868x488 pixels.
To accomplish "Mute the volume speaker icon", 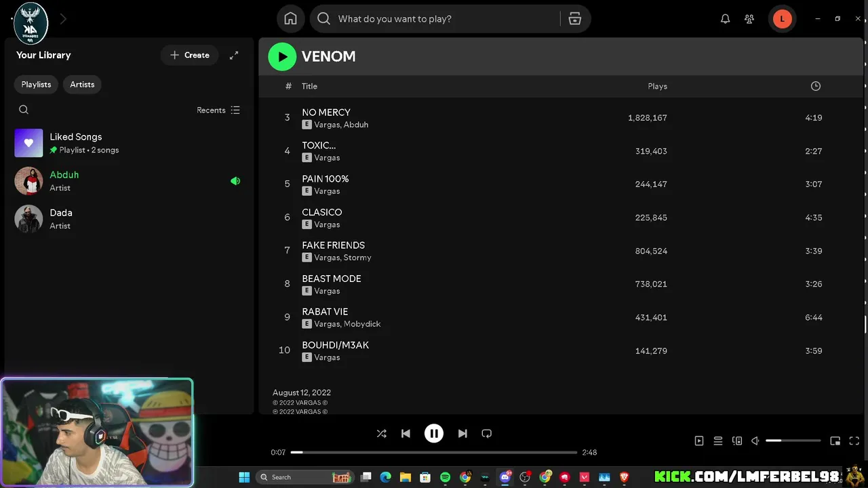I will (x=755, y=441).
